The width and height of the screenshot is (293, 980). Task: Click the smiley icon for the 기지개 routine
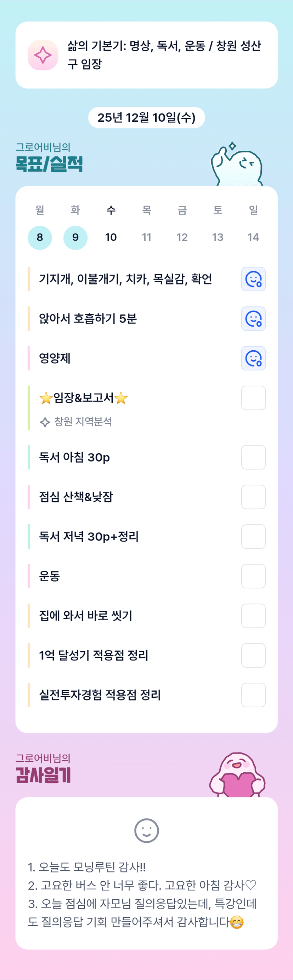pos(253,279)
